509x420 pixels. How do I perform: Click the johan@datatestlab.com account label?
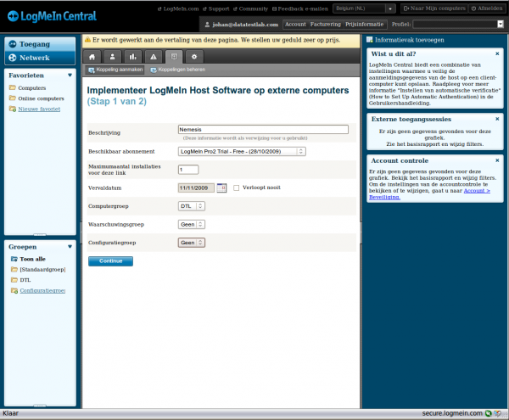(242, 25)
